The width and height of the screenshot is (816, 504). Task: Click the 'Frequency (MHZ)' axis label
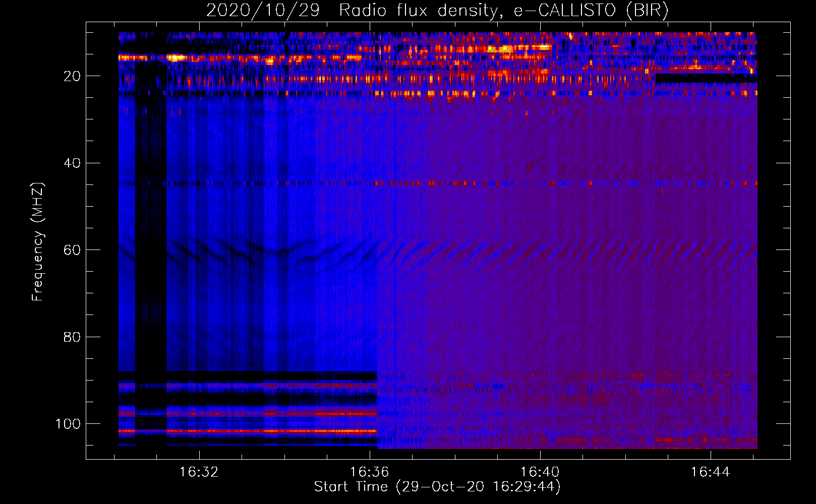38,242
